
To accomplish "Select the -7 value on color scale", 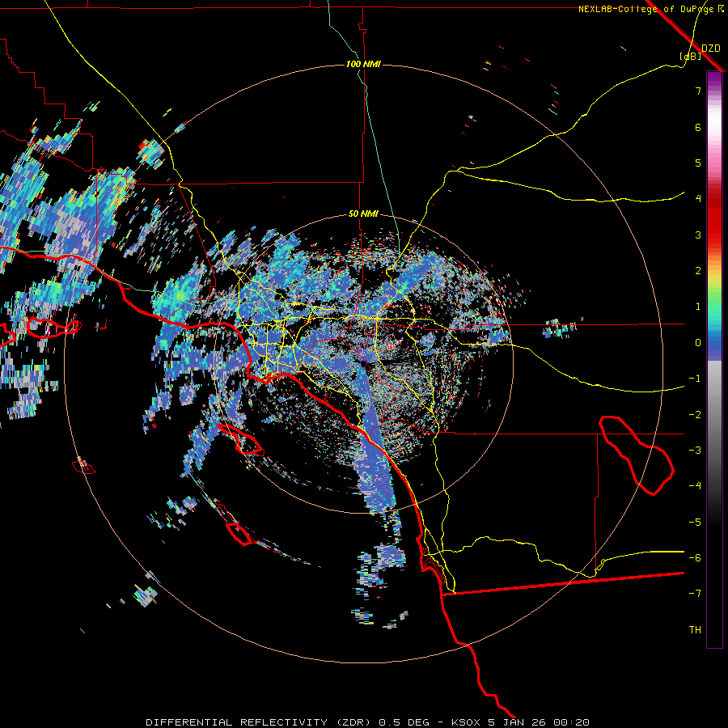I will pyautogui.click(x=695, y=594).
